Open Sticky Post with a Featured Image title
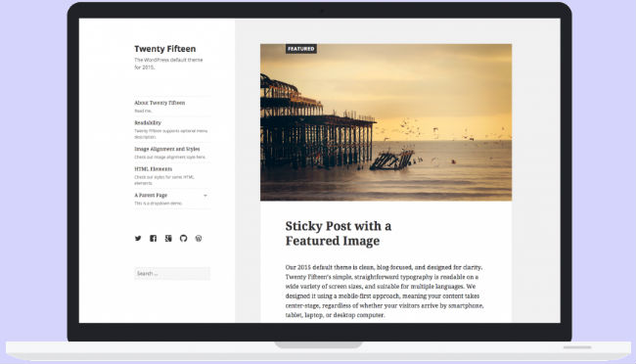Image resolution: width=636 pixels, height=364 pixels. pyautogui.click(x=339, y=233)
